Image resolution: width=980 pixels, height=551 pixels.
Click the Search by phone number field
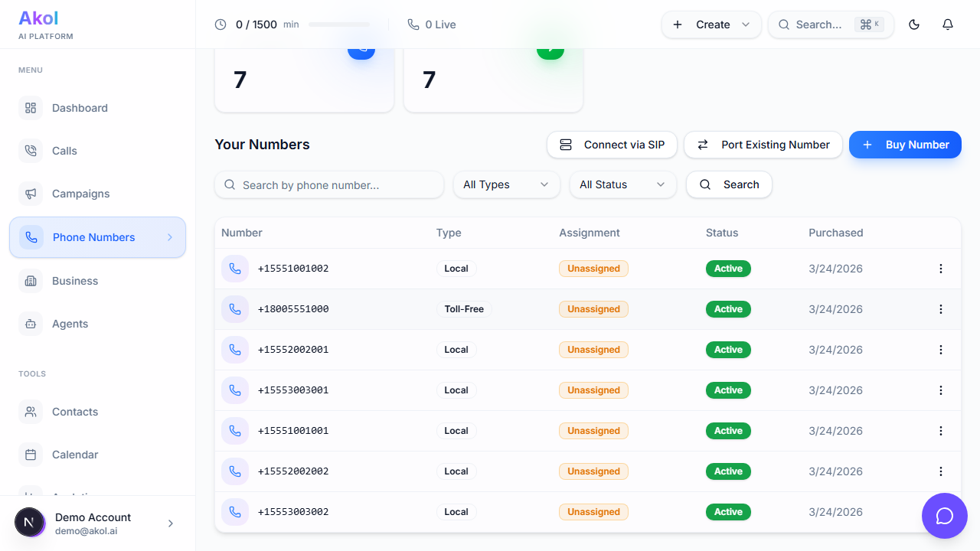337,184
